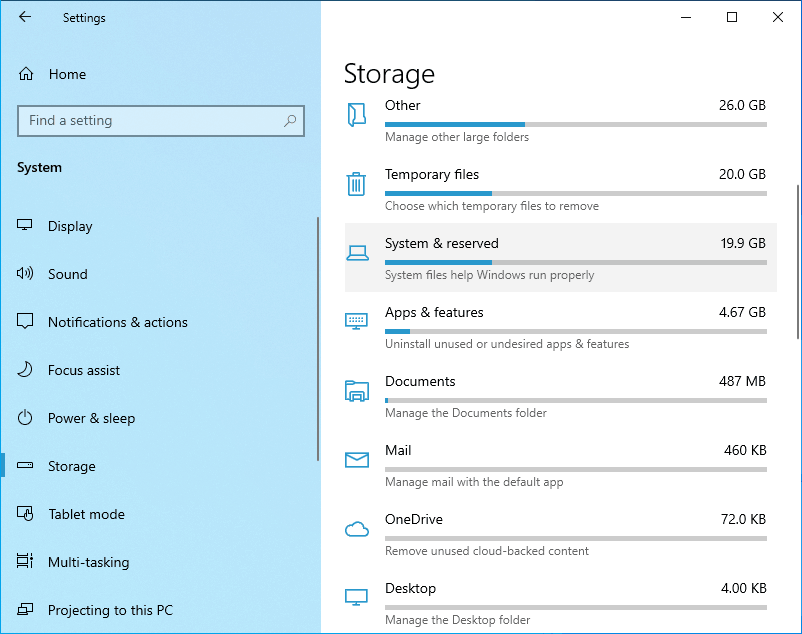This screenshot has height=634, width=802.
Task: Open OneDrive storage category
Action: [561, 533]
